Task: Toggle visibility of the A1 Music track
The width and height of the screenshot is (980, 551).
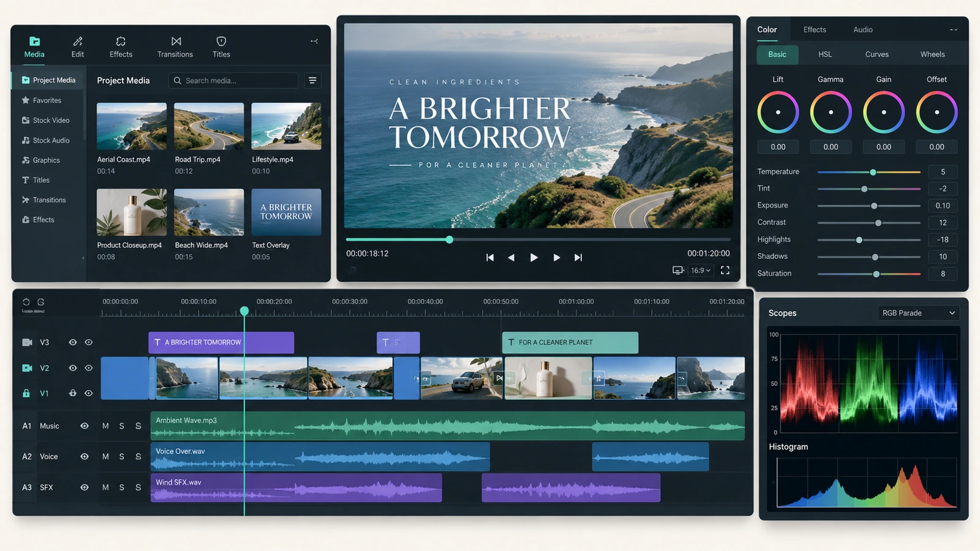Action: 85,426
